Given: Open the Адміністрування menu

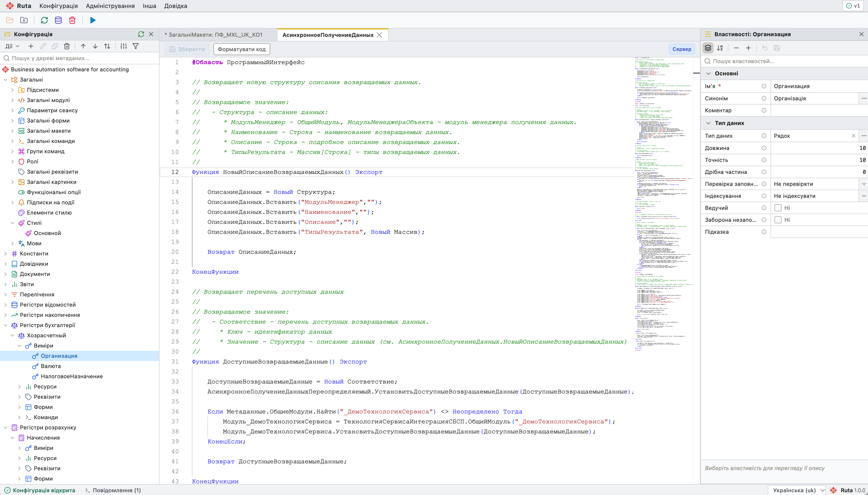Looking at the screenshot, I should (110, 6).
